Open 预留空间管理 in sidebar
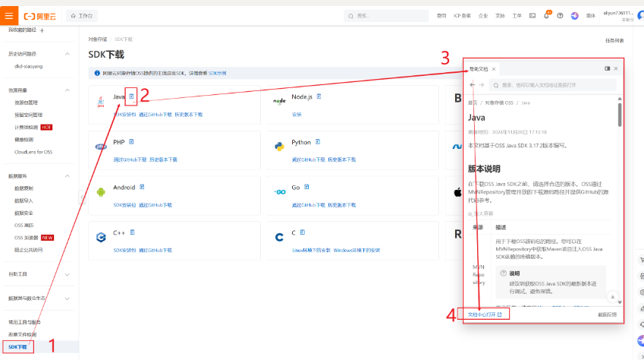This screenshot has width=644, height=360. click(x=28, y=115)
